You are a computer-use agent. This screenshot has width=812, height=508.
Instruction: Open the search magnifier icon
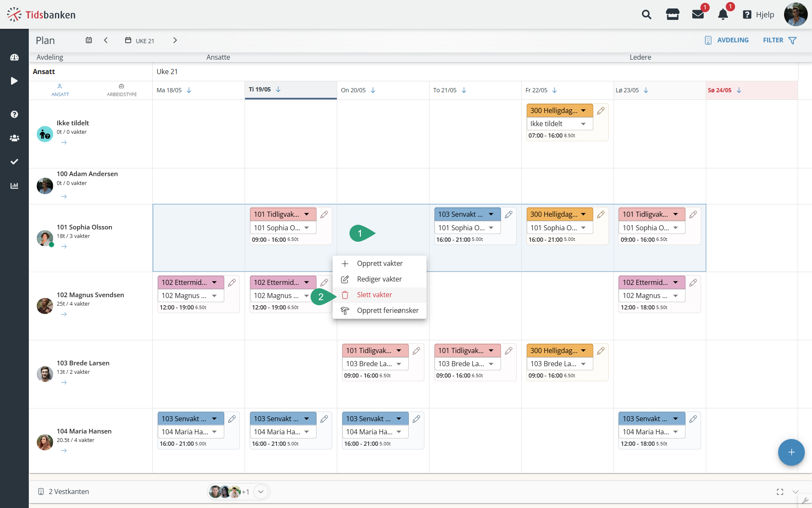(646, 15)
